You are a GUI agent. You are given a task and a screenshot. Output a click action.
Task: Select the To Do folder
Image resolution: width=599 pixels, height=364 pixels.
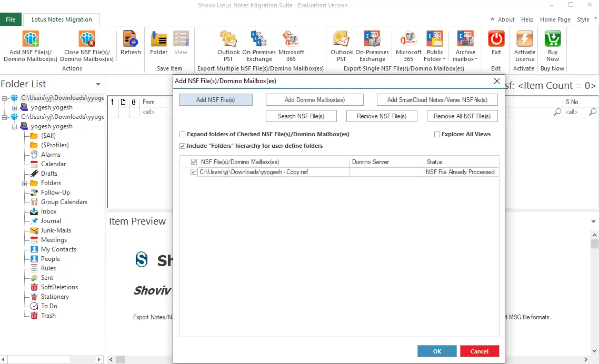click(x=49, y=306)
